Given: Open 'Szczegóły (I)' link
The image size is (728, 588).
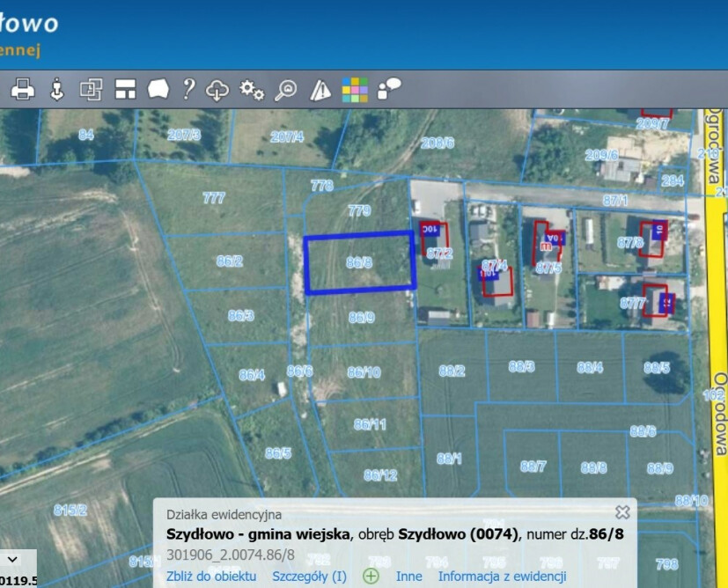Looking at the screenshot, I should tap(309, 577).
